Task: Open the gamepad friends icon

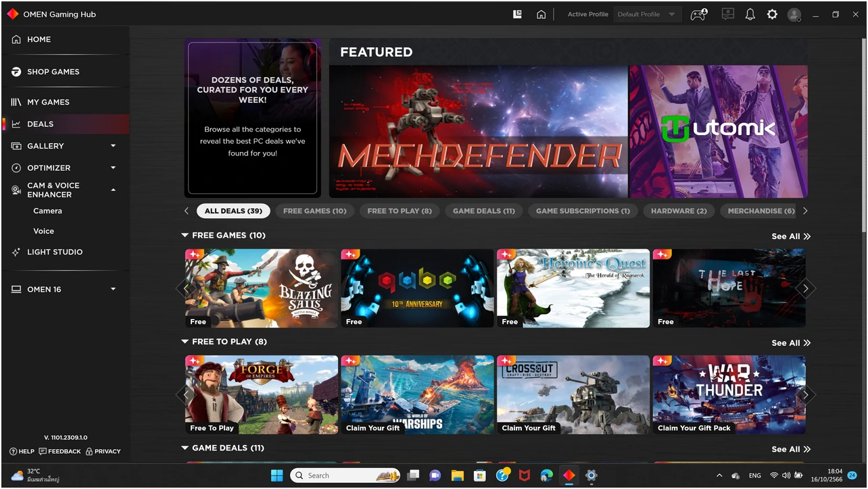Action: coord(698,14)
